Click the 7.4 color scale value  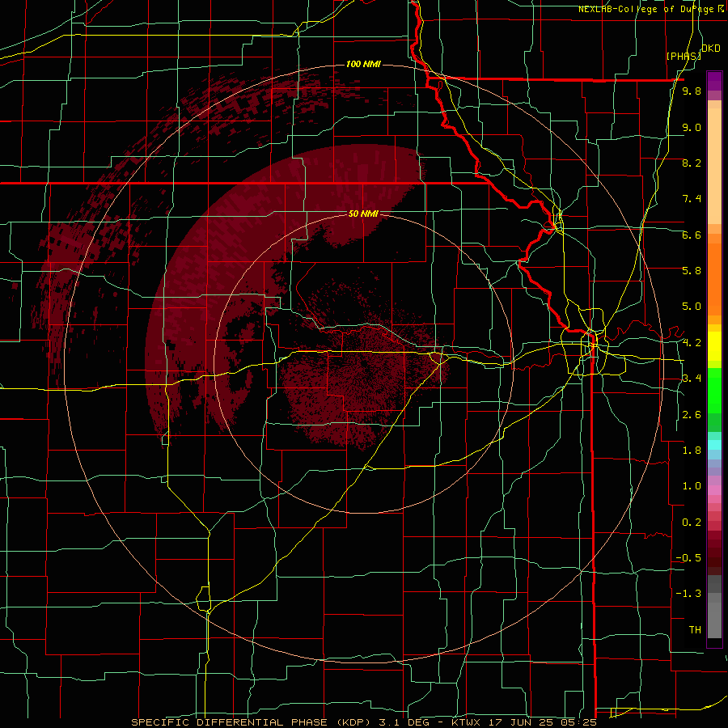pos(692,199)
